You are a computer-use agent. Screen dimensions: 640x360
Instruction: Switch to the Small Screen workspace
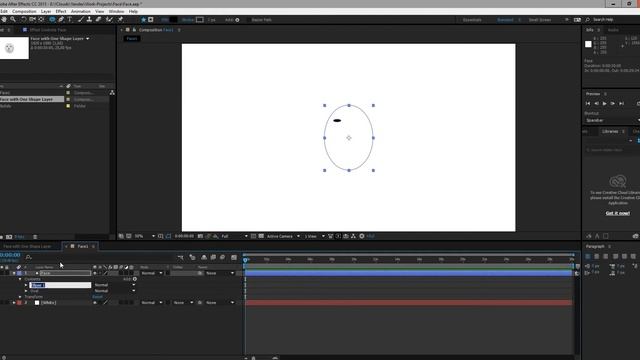coord(540,20)
